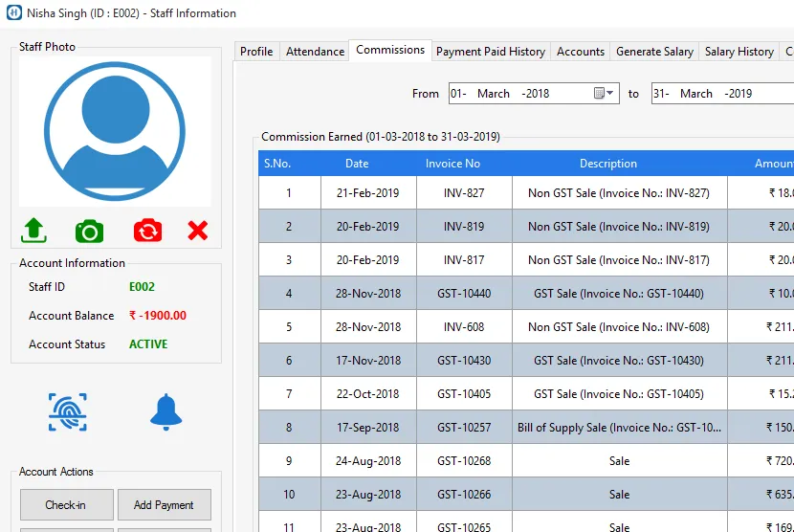Switch to the Profile tab
Screen dimensions: 794x532
click(x=256, y=52)
